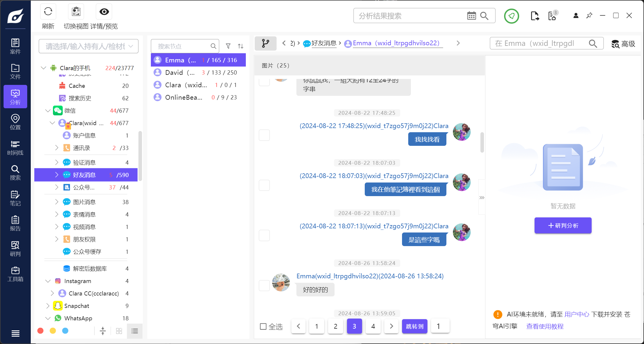Open calendar picker in search box
644x344 pixels.
tap(471, 16)
